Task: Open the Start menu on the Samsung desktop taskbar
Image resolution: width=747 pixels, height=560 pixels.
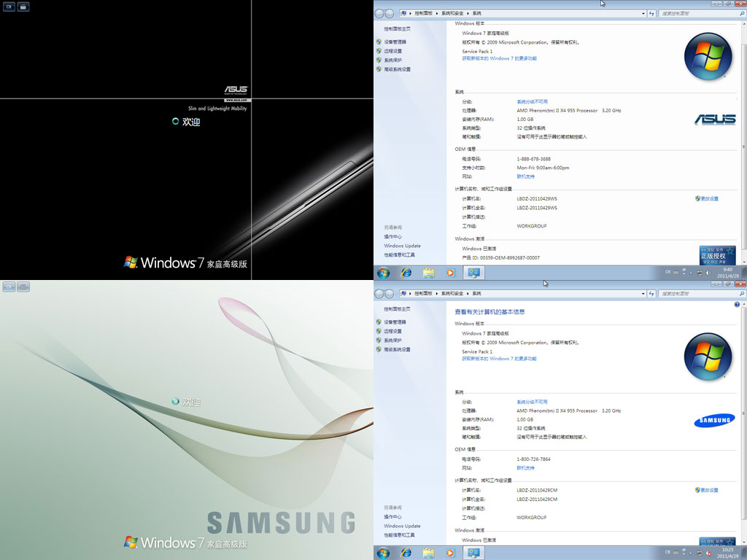Action: point(384,553)
